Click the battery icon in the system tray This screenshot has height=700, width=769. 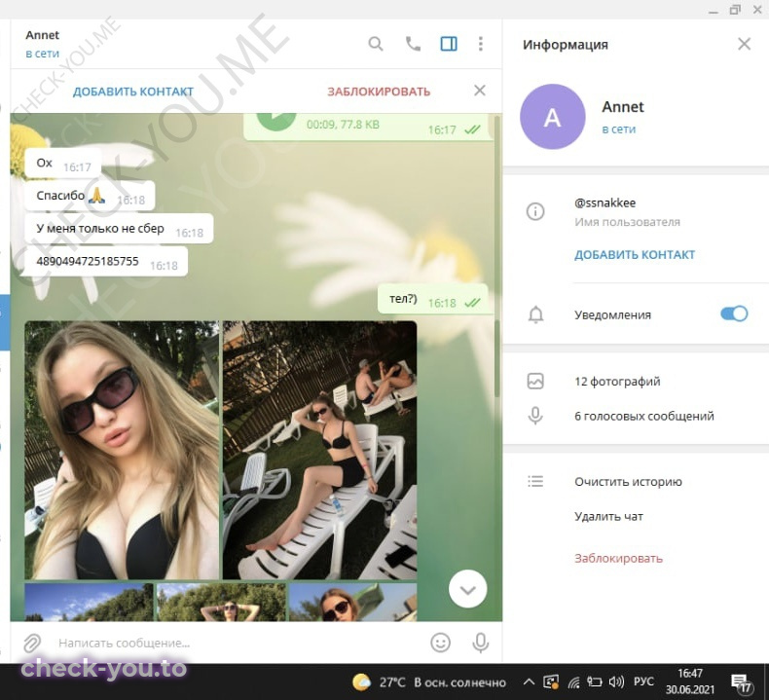point(594,682)
